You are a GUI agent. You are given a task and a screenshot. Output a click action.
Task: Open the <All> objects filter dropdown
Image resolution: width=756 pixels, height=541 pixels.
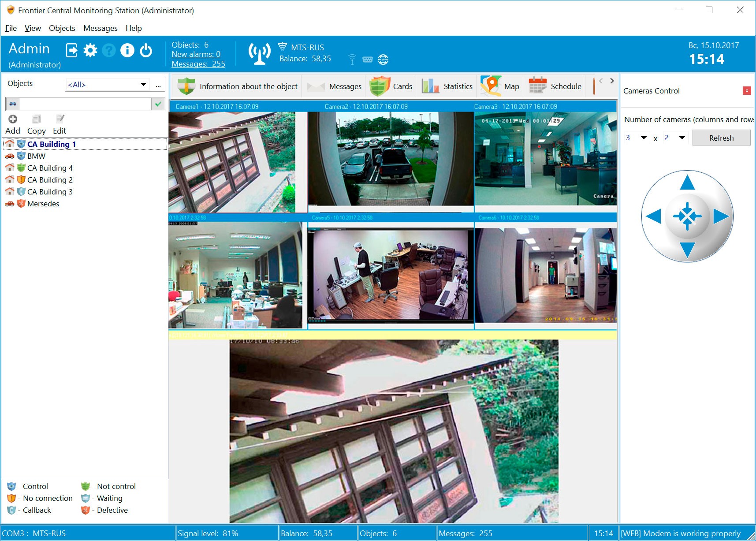click(144, 84)
